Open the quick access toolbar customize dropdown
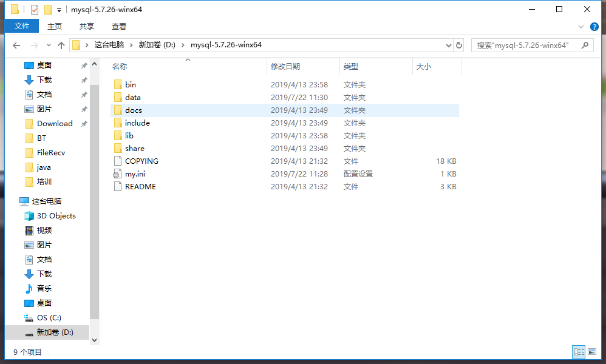The image size is (606, 364). [59, 10]
